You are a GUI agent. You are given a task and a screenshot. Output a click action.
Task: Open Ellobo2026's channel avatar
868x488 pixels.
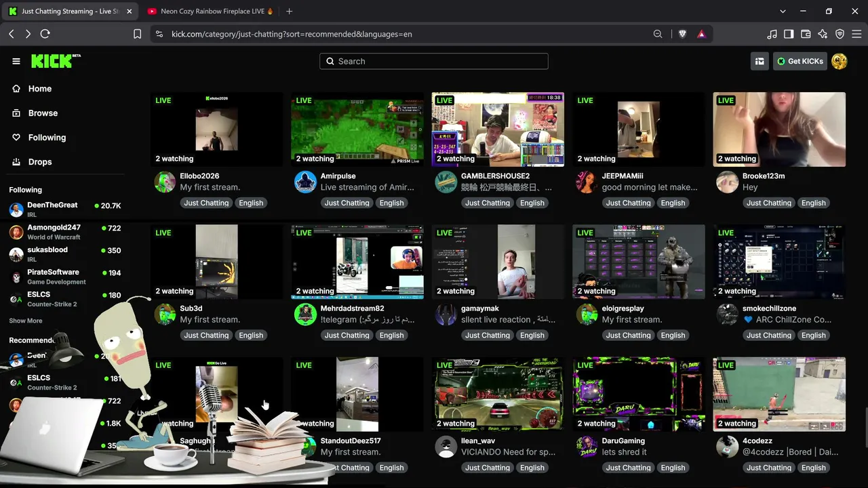click(165, 182)
